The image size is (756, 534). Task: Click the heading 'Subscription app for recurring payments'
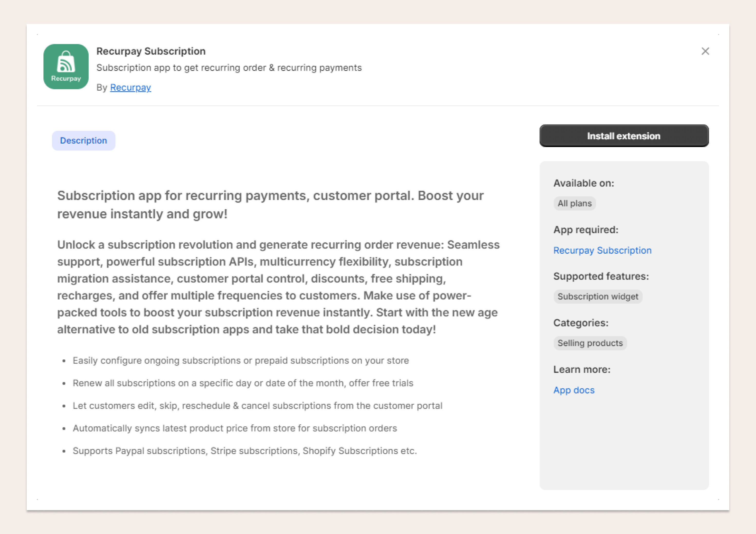click(x=270, y=205)
